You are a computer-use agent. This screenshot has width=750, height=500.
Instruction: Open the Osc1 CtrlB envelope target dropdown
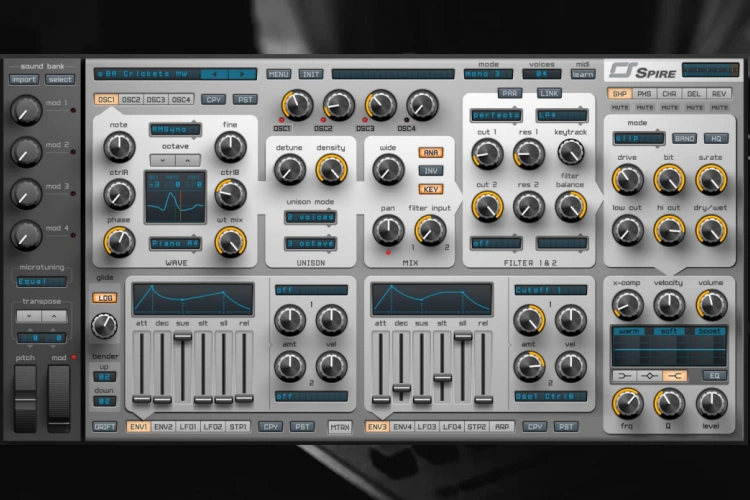551,397
